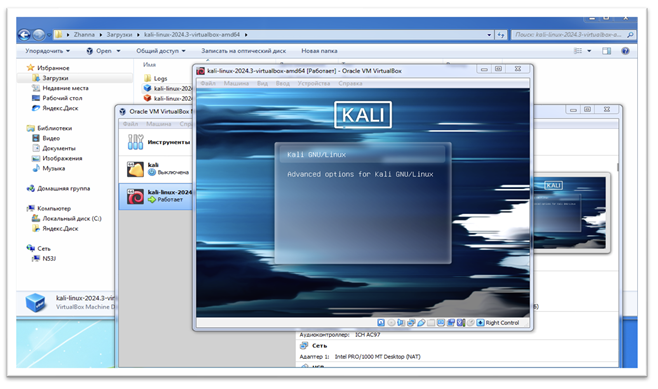Screen dimensions: 658x389
Task: Click Open button in Explorer toolbar
Action: [x=99, y=51]
